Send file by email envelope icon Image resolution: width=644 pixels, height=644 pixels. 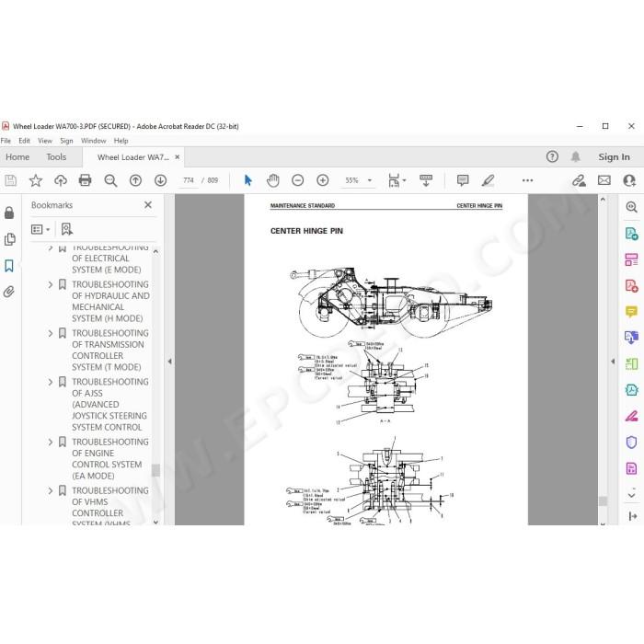tap(604, 180)
